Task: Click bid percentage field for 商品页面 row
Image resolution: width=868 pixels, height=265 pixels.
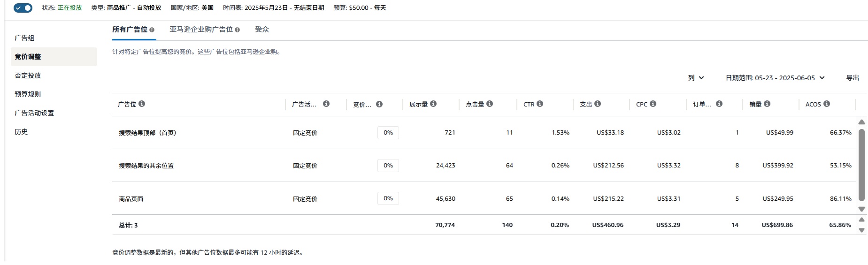Action: pyautogui.click(x=388, y=198)
